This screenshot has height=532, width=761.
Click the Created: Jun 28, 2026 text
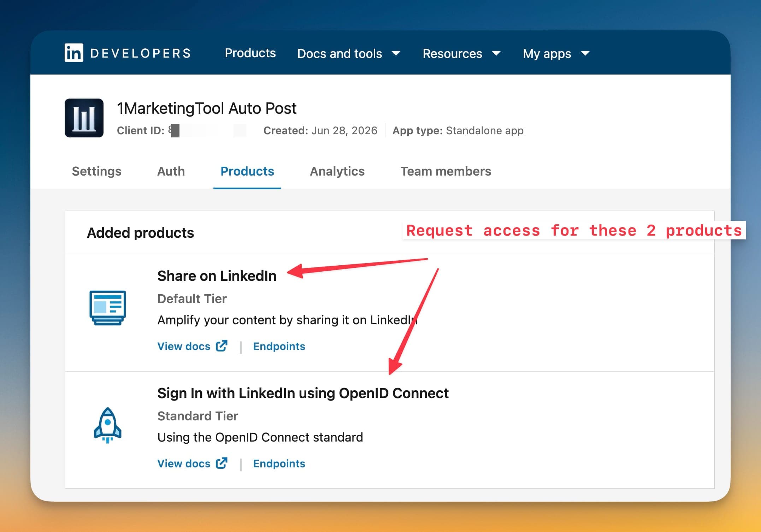[320, 130]
